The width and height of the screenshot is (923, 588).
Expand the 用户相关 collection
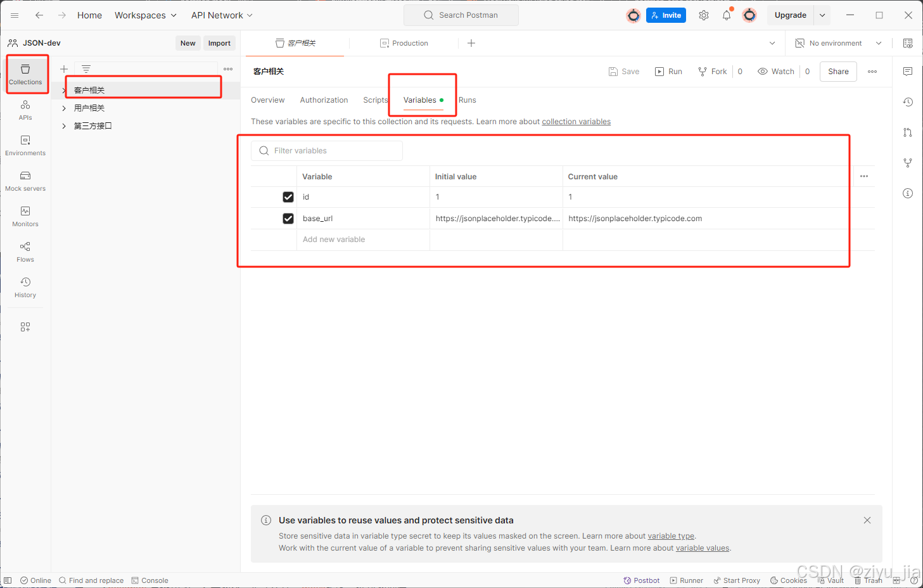64,108
